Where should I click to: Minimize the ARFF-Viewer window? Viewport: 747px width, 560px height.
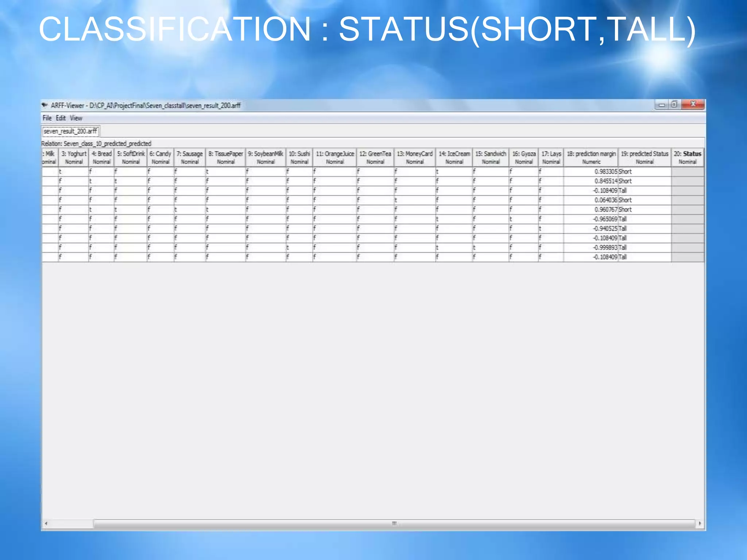661,105
